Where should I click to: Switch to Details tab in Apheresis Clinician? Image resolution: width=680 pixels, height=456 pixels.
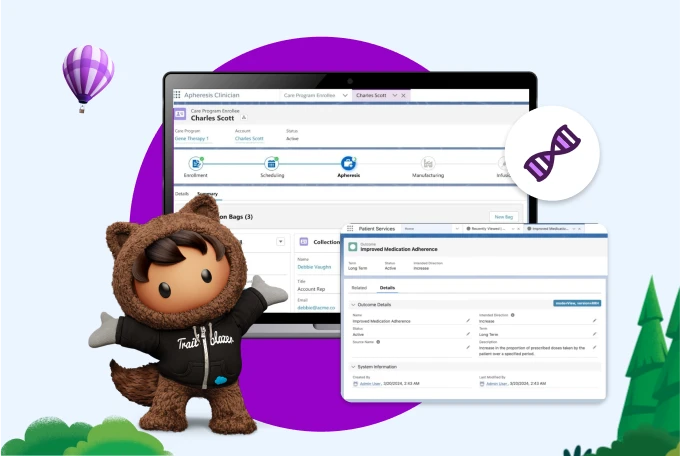tap(182, 194)
